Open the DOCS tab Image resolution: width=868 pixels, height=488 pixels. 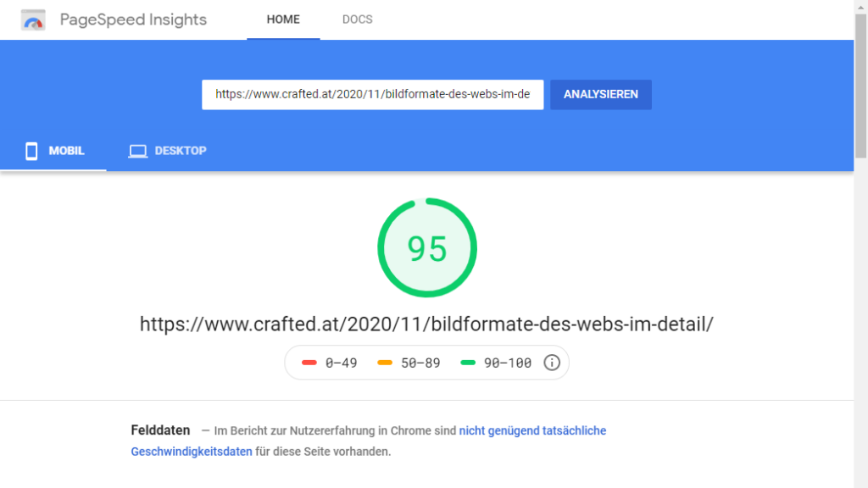pos(358,20)
